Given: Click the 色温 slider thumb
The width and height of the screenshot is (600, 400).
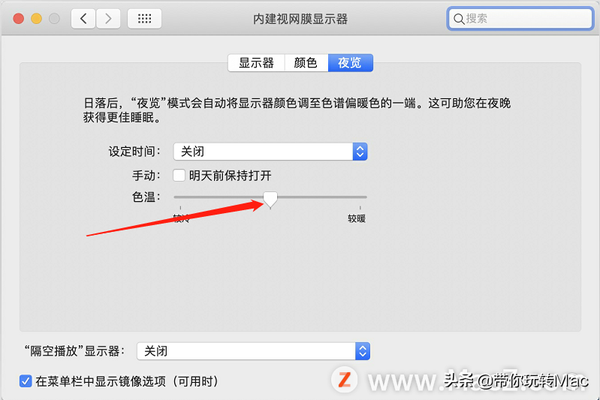Looking at the screenshot, I should [x=271, y=199].
